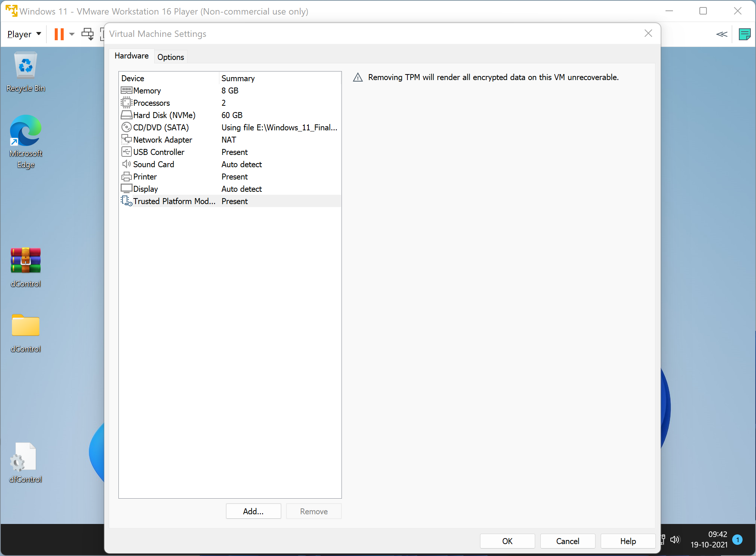The width and height of the screenshot is (756, 556).
Task: Select the Network Adapter device row
Action: coord(228,139)
